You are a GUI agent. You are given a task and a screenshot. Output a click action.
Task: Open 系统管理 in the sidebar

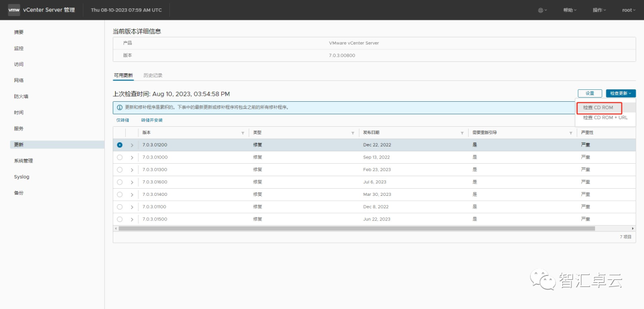(x=23, y=161)
